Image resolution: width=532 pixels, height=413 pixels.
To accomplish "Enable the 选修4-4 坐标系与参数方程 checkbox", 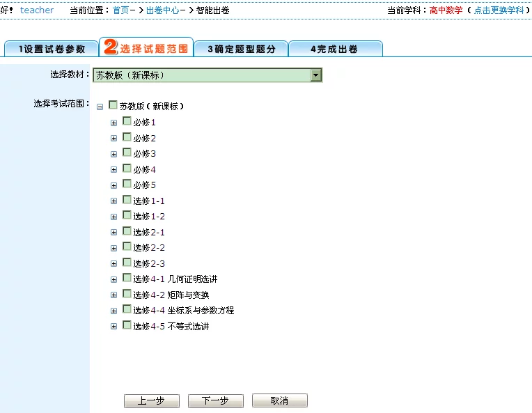I will 127,309.
